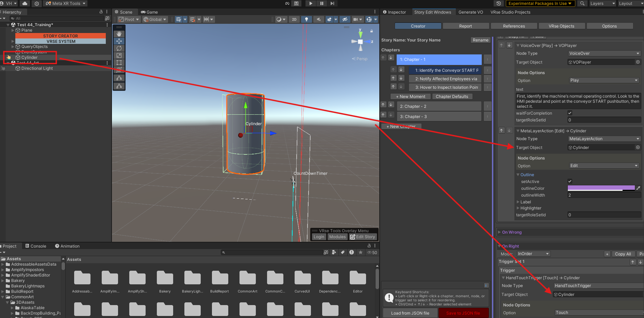Open the Layout dropdown
The width and height of the screenshot is (644, 318).
coord(630,3)
